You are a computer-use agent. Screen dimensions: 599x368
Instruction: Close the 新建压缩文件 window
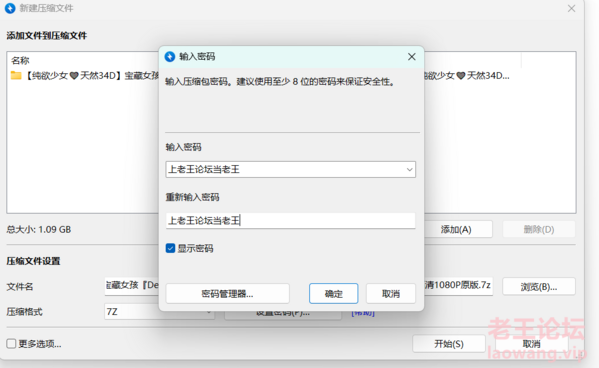pyautogui.click(x=571, y=8)
